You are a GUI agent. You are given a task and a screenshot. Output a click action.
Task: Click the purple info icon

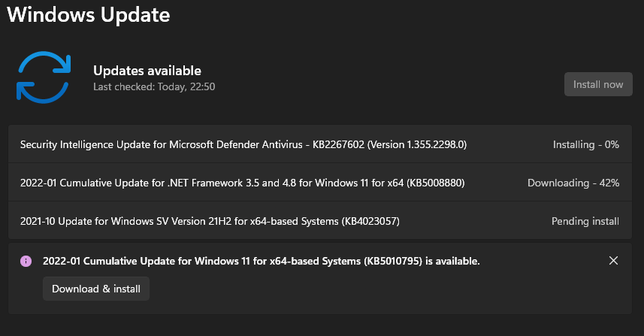[x=26, y=261]
